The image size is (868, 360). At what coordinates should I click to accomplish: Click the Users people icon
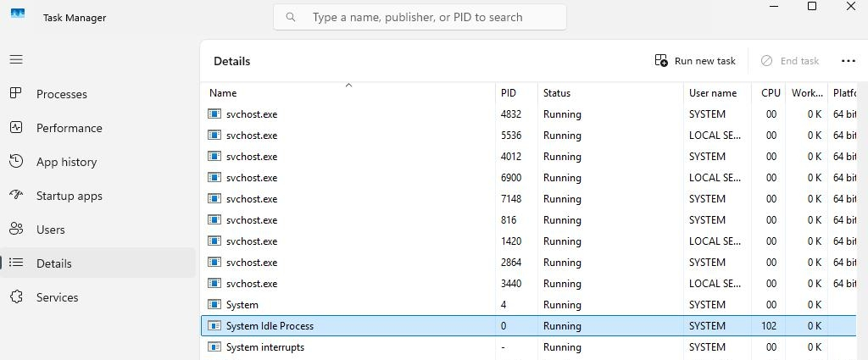click(16, 229)
